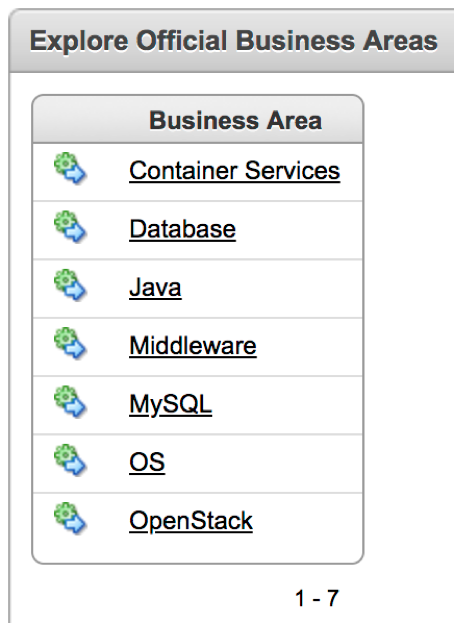Click the Business Area column header
The height and width of the screenshot is (623, 454).
coord(235,120)
